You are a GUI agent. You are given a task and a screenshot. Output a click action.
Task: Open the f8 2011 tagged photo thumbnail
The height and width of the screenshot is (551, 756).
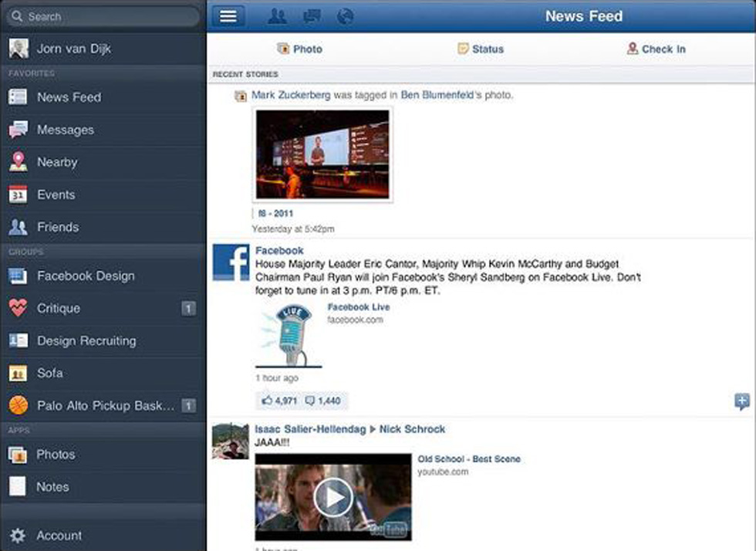[322, 154]
